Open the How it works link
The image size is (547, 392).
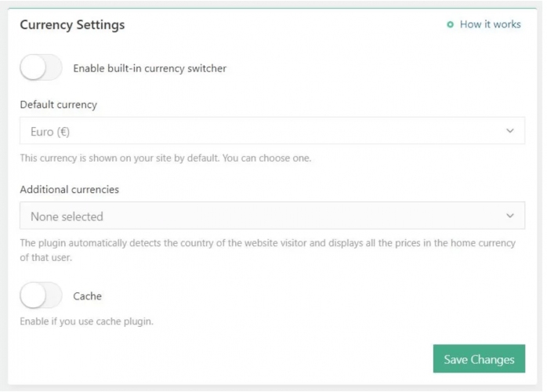click(490, 24)
